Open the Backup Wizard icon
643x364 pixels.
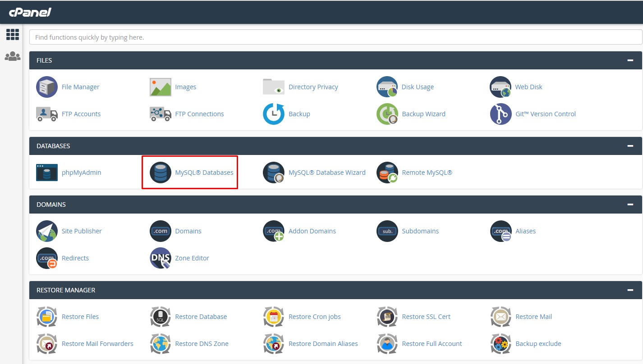[x=387, y=114]
